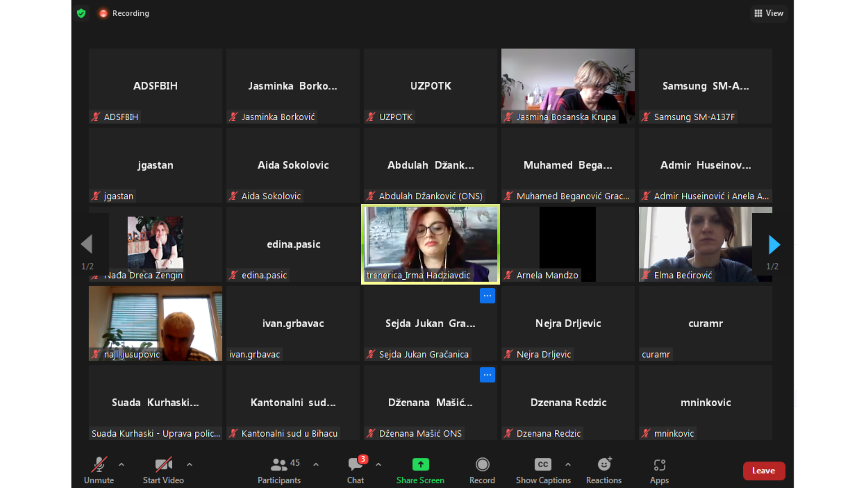
Task: Leave the meeting
Action: point(764,470)
